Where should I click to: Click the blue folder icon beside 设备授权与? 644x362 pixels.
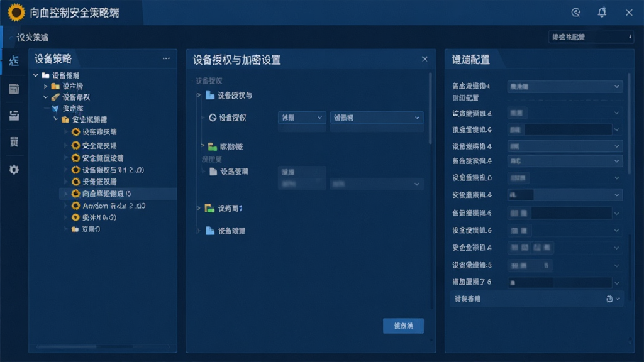[x=210, y=96]
